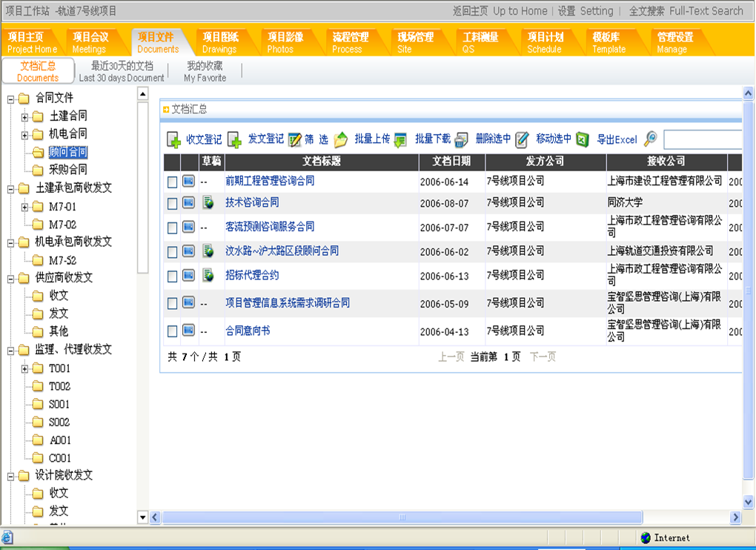The width and height of the screenshot is (756, 550).
Task: Click the Internet zone globe in status bar
Action: [646, 537]
